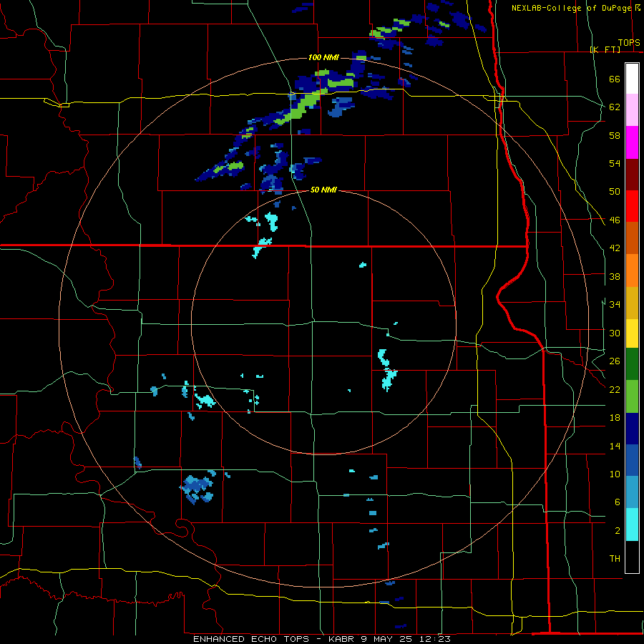Select the light pink legend color segment
Viewport: 644px width, 644px height.
pos(632,110)
